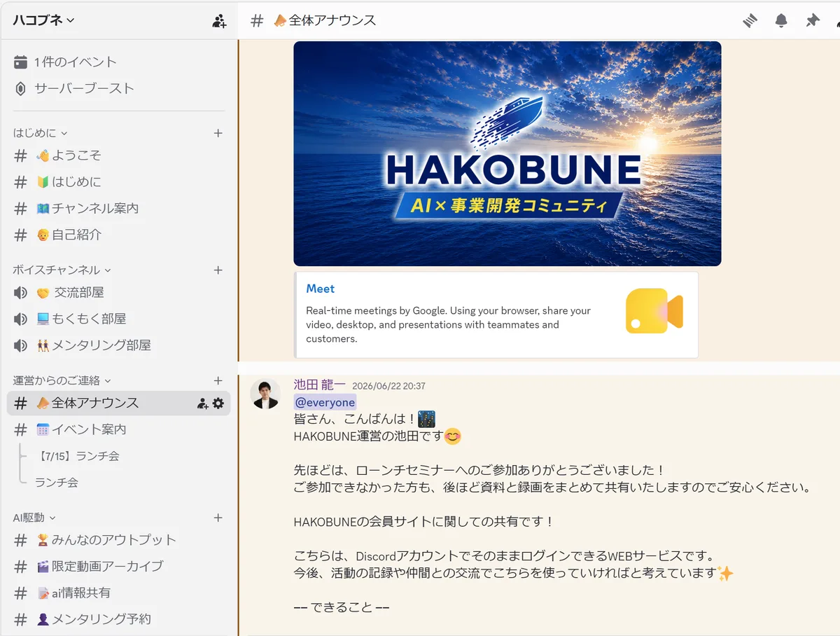
Task: Click the Meet embed description text
Action: pos(448,325)
